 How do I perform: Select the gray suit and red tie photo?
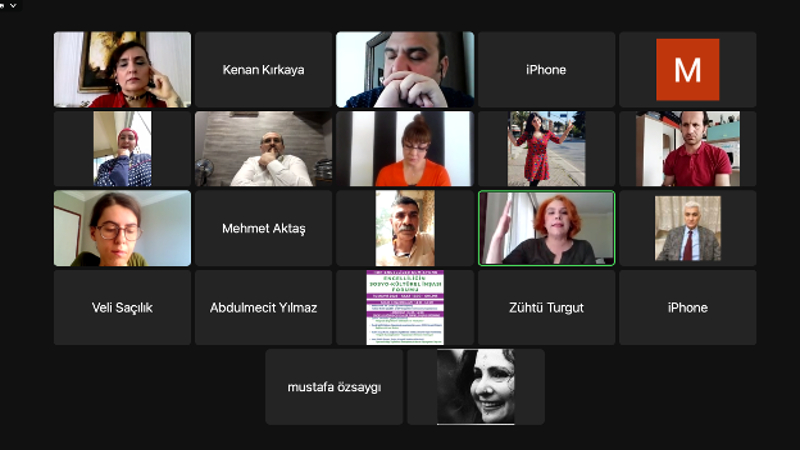coord(687,228)
